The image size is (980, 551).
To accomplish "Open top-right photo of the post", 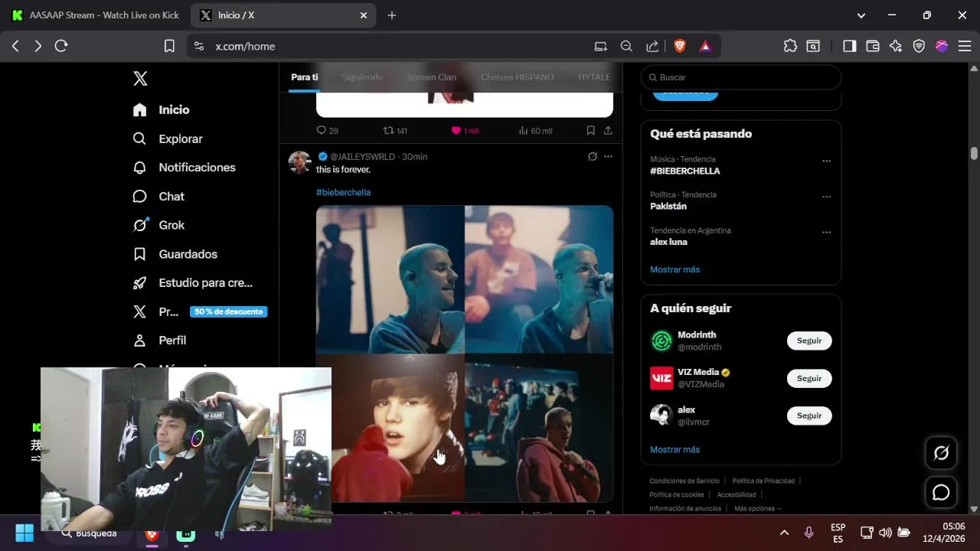I will coord(539,279).
